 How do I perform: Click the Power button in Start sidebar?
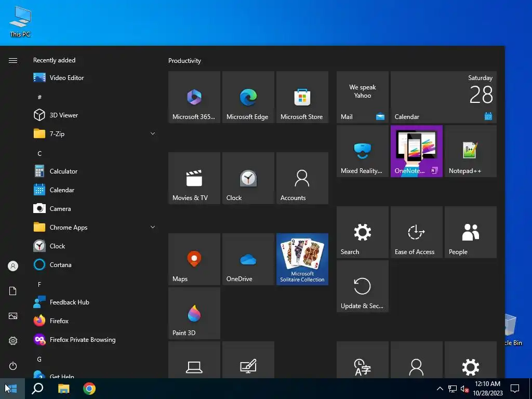(13, 366)
